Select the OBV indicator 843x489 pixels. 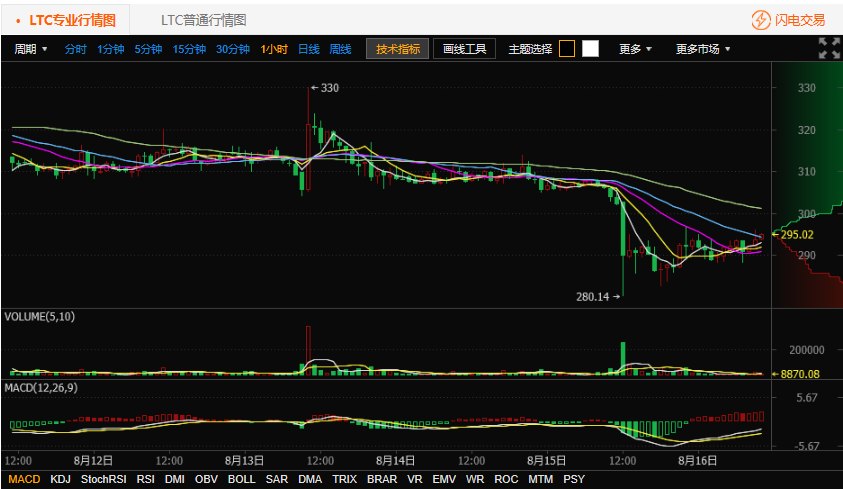click(x=206, y=479)
